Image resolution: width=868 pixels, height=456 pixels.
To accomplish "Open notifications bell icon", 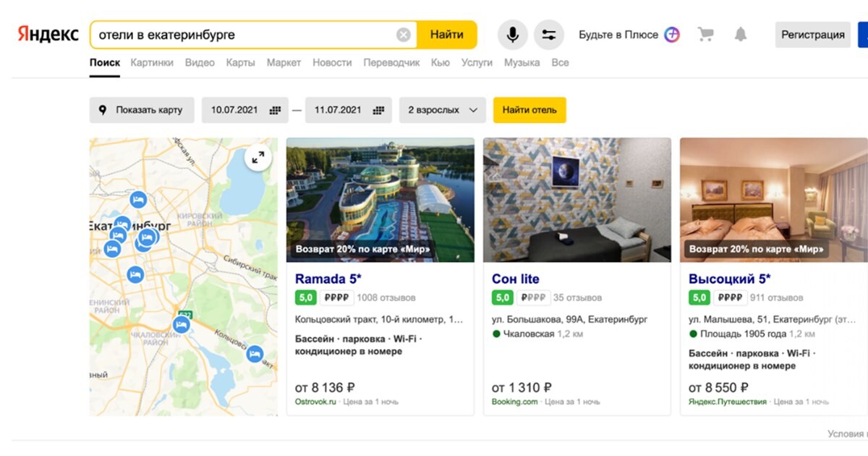I will [x=740, y=35].
